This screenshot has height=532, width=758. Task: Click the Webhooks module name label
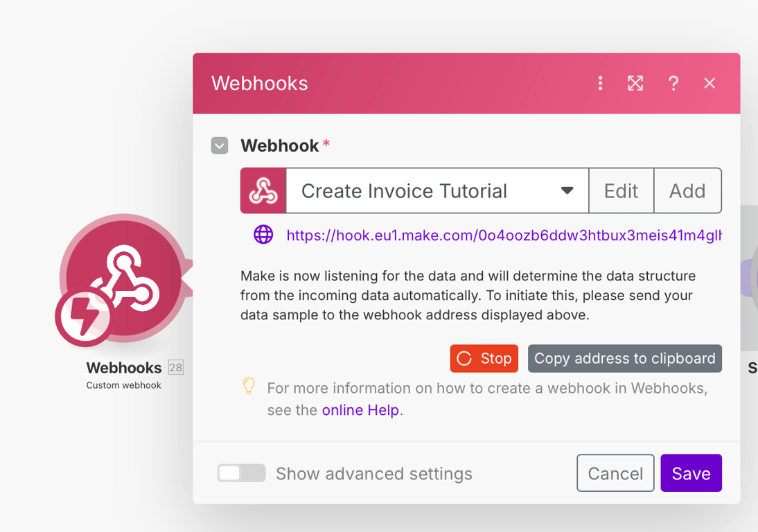124,368
